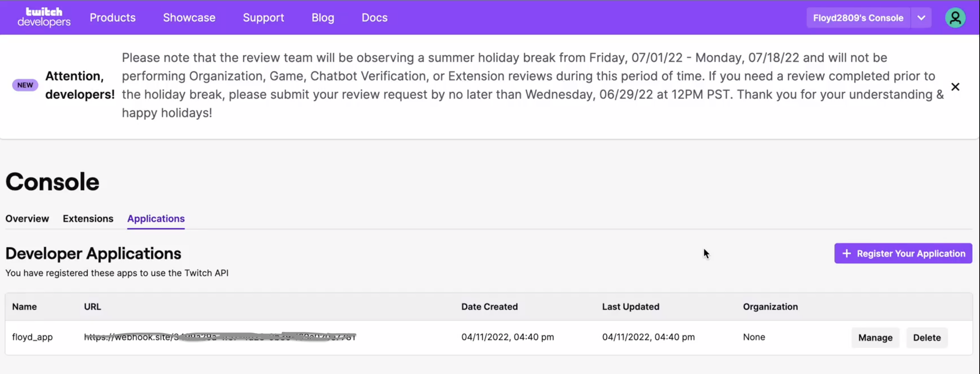The width and height of the screenshot is (980, 374).
Task: Open Floyd2809's Console button
Action: (x=858, y=17)
